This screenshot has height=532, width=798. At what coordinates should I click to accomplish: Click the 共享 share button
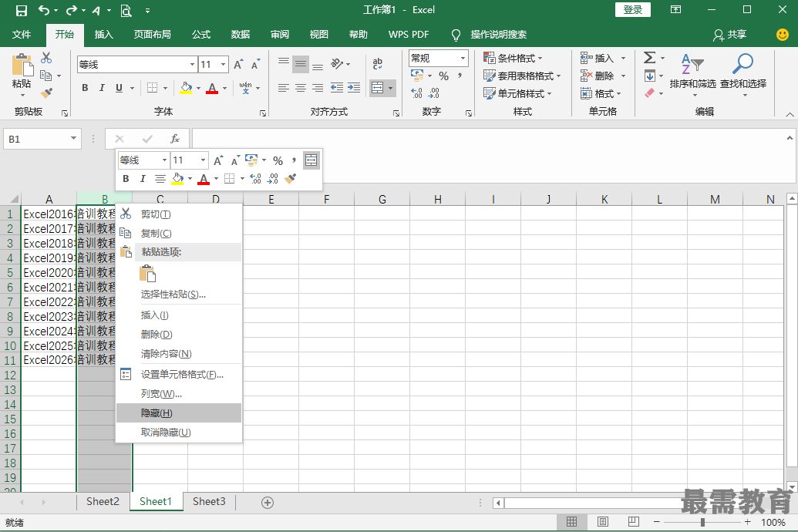coord(730,35)
